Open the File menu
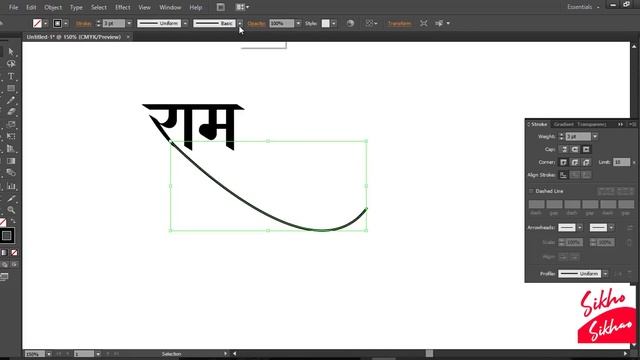This screenshot has width=640, height=360. (13, 7)
